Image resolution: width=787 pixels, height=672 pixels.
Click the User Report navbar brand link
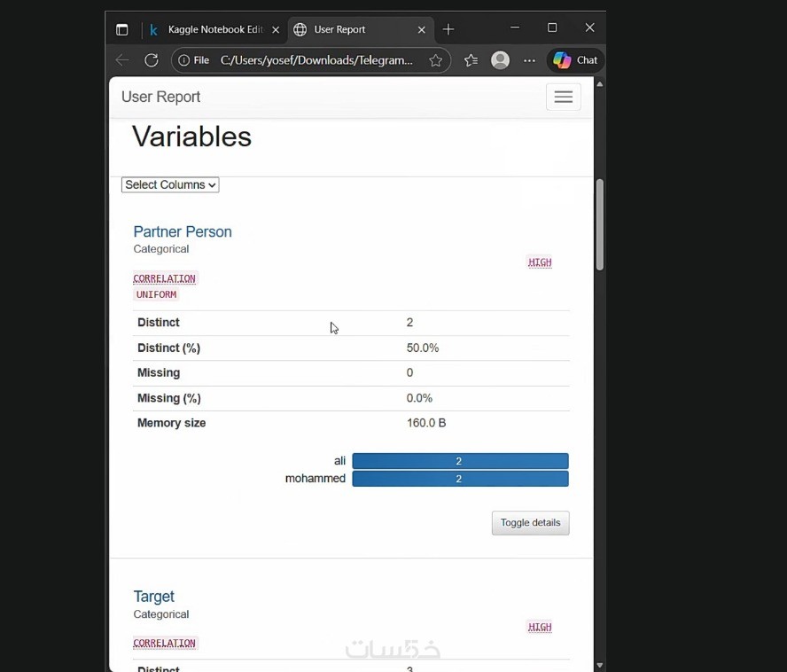[160, 97]
